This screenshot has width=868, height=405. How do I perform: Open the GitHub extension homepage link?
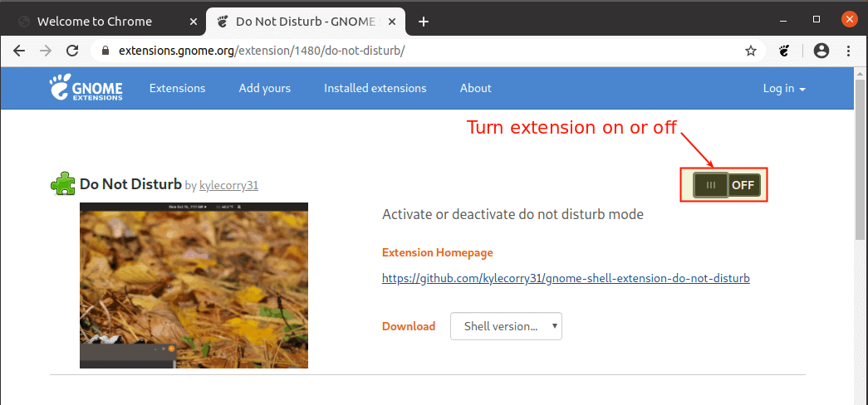coord(566,278)
